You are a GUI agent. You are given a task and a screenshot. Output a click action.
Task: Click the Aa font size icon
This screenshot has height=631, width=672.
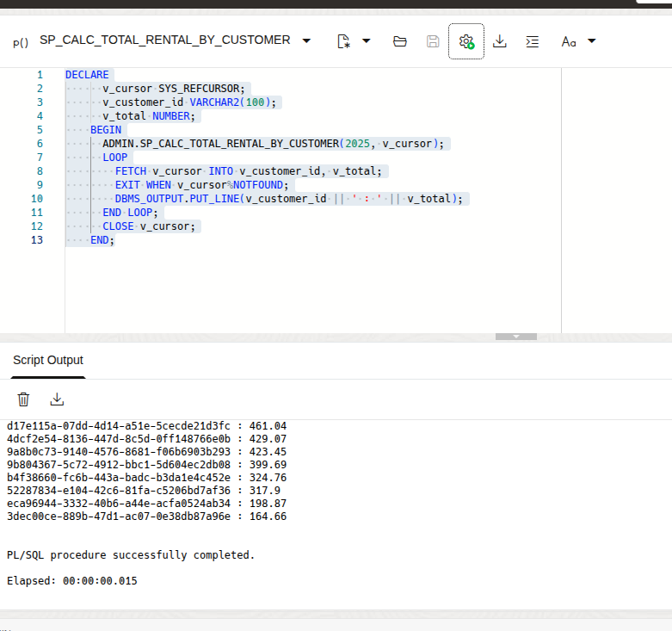pyautogui.click(x=569, y=41)
